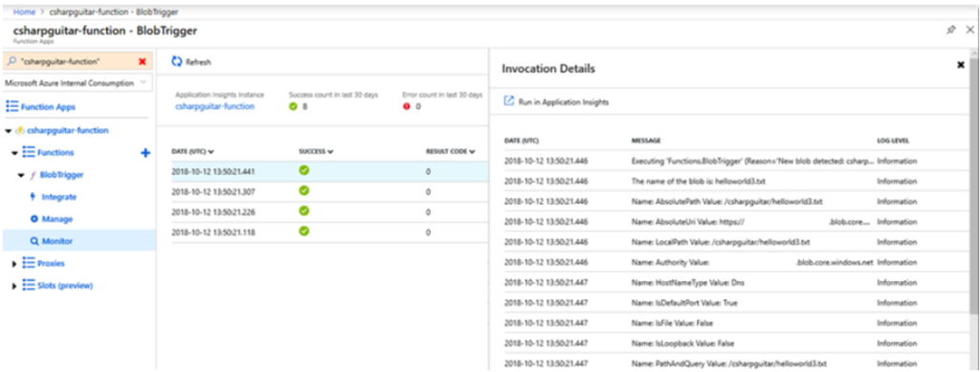Expand the Slots (preview) tree node
The height and width of the screenshot is (372, 980).
[15, 286]
